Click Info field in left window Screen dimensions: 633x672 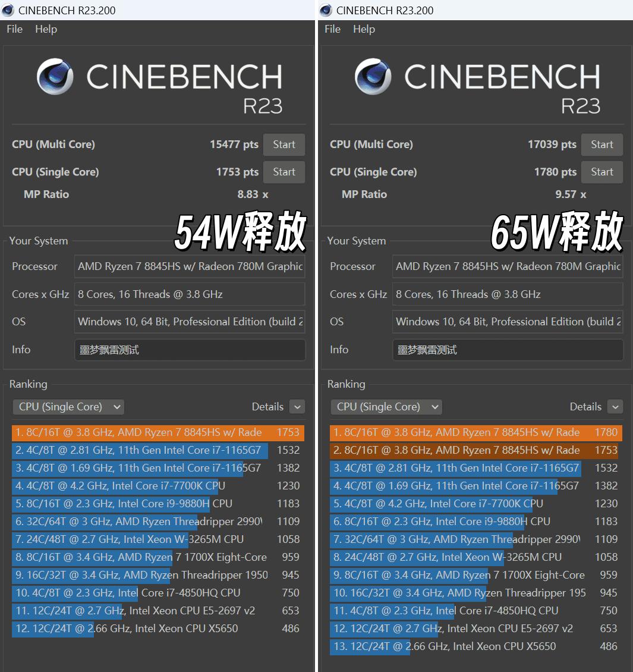click(190, 350)
